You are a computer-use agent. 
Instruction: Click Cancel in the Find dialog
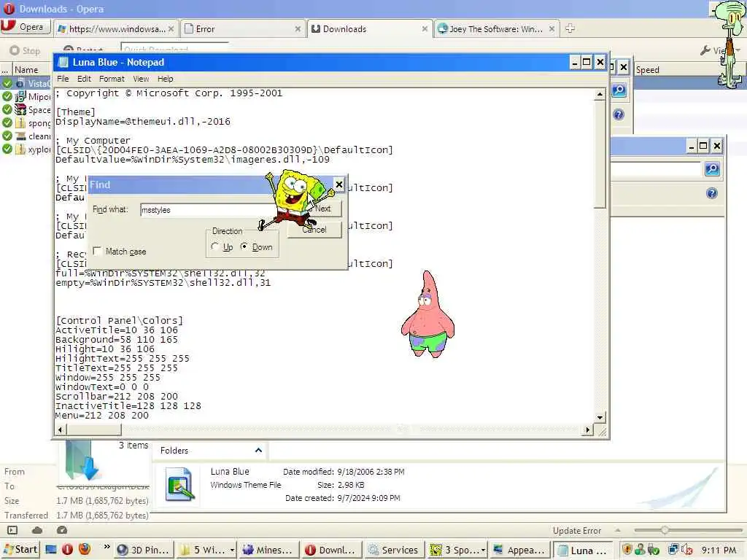tap(314, 230)
